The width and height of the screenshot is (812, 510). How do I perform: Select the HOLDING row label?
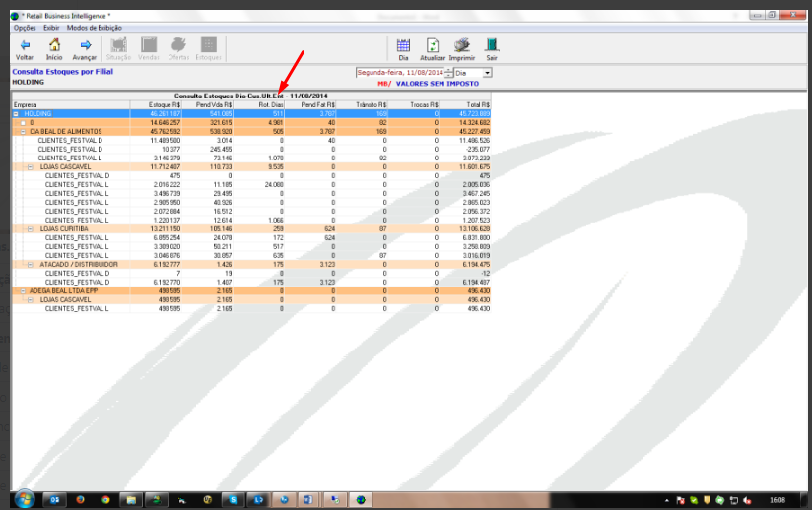[37, 114]
